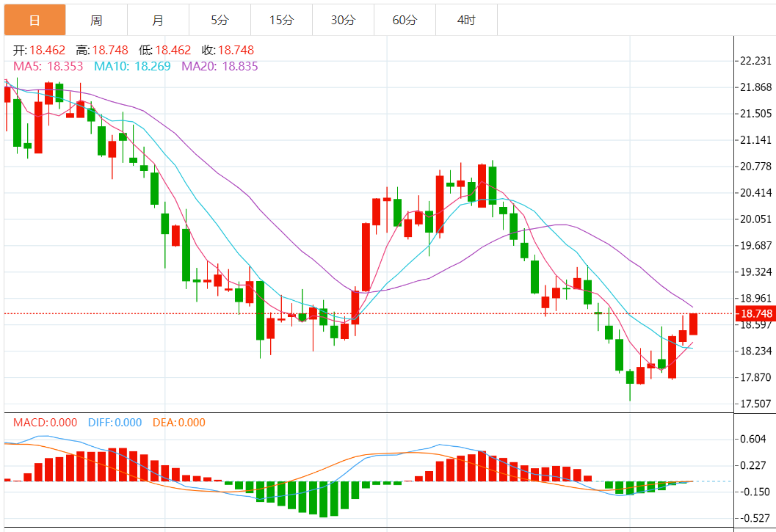This screenshot has width=776, height=532.
Task: Click the MA5: 18.353 indicator label
Action: [48, 66]
